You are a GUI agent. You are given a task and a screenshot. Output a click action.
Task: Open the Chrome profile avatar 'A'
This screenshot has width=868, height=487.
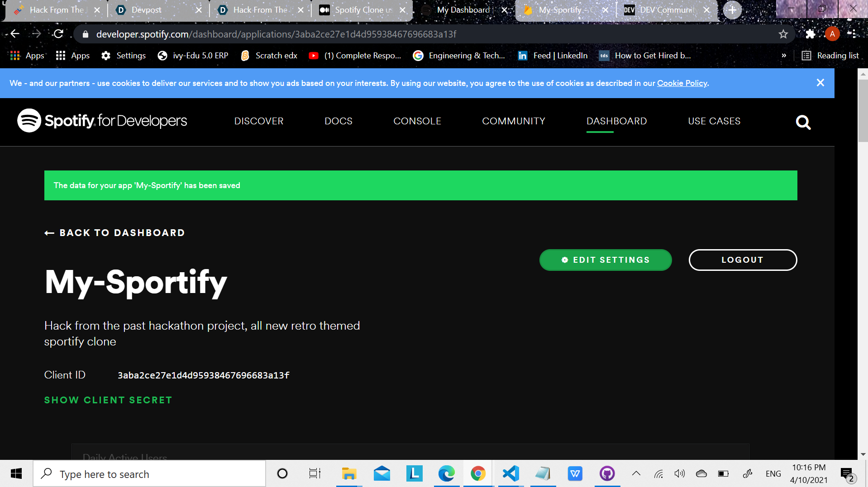(832, 34)
